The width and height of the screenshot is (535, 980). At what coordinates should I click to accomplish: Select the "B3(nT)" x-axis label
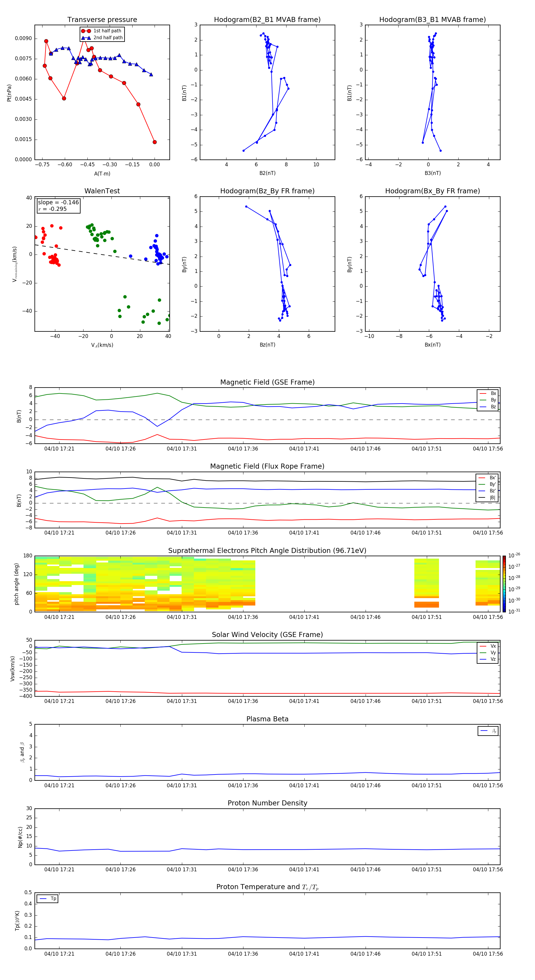[x=432, y=173]
